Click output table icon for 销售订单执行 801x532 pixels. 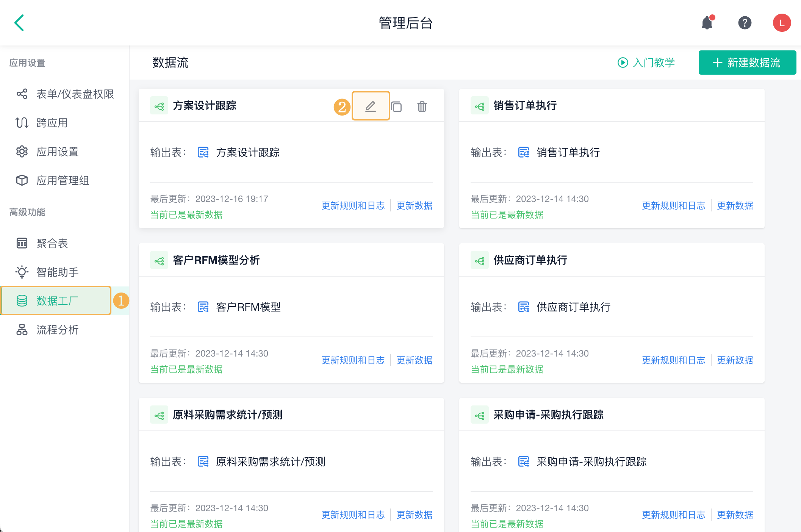[524, 152]
